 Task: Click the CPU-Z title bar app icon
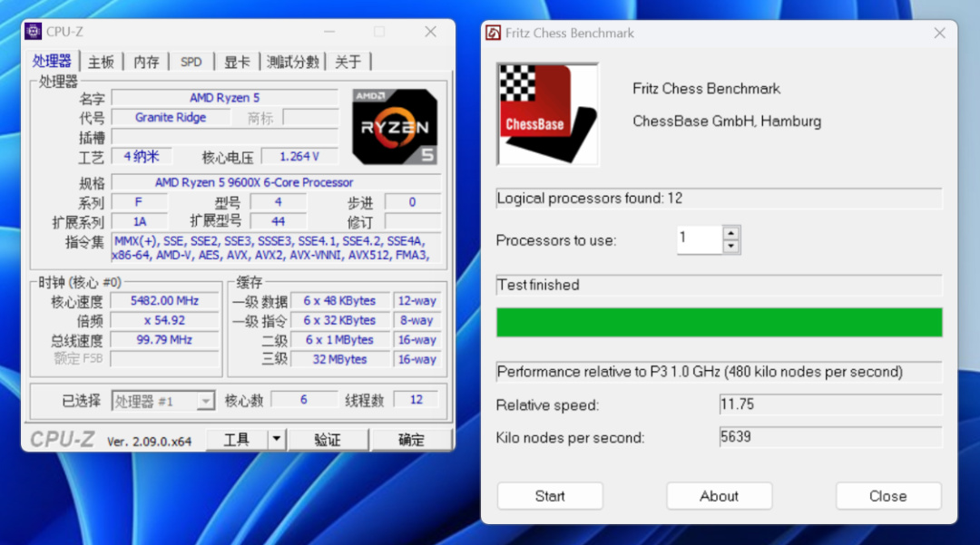click(34, 31)
